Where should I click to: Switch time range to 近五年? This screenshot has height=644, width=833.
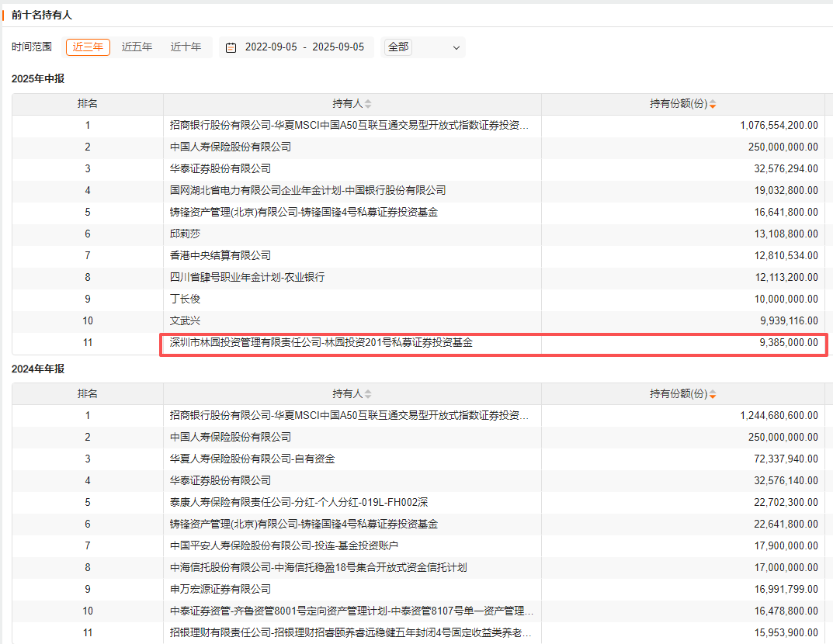coord(137,47)
